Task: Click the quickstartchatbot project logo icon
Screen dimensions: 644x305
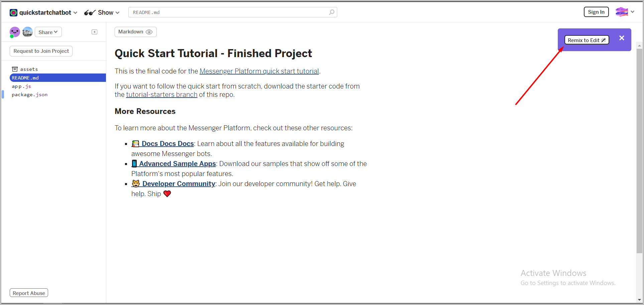Action: click(x=13, y=13)
